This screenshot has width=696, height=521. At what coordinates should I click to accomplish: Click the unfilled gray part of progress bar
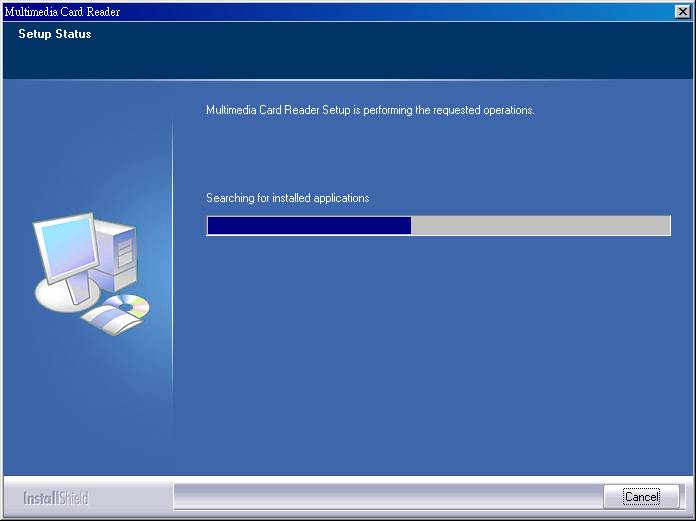click(x=540, y=226)
